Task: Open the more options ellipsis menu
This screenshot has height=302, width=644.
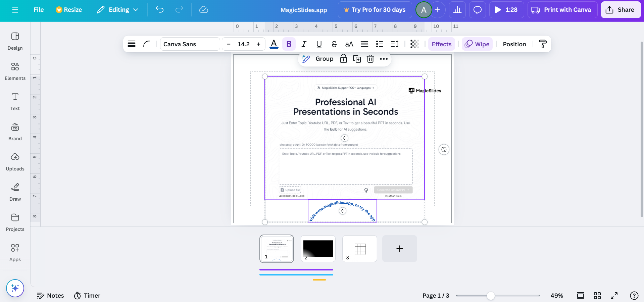Action: click(x=384, y=59)
